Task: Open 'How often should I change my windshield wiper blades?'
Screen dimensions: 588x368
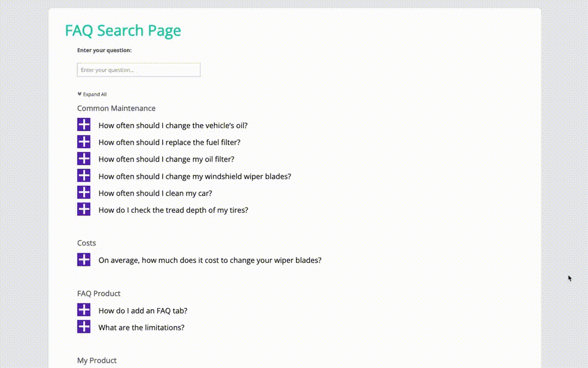Action: pos(195,176)
